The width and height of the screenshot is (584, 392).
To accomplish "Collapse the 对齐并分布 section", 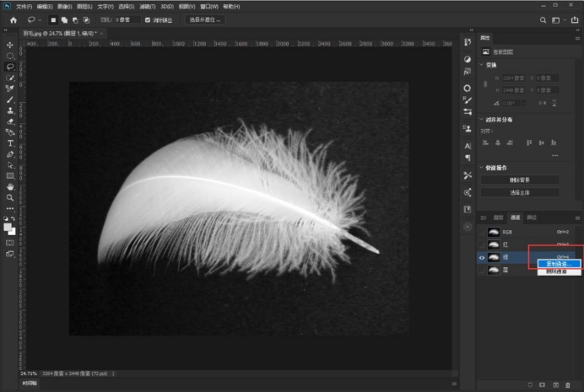I will pos(481,120).
